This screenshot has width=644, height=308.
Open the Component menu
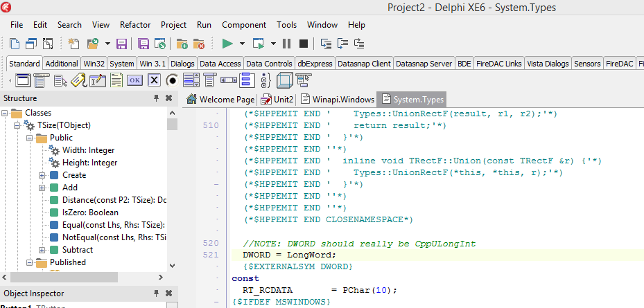[243, 25]
